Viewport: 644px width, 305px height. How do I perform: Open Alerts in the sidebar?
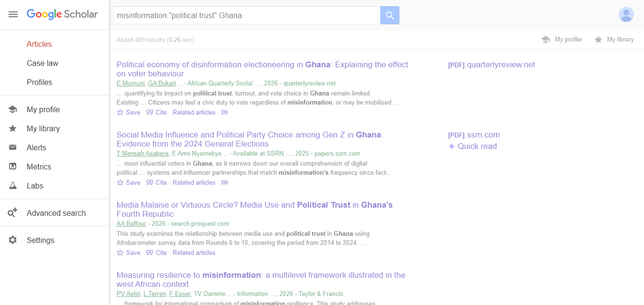(36, 147)
